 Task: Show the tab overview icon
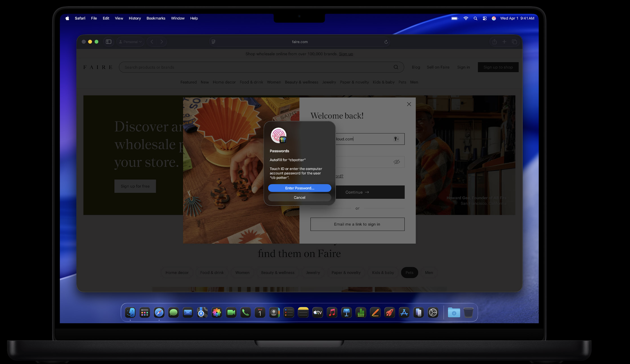pyautogui.click(x=515, y=42)
